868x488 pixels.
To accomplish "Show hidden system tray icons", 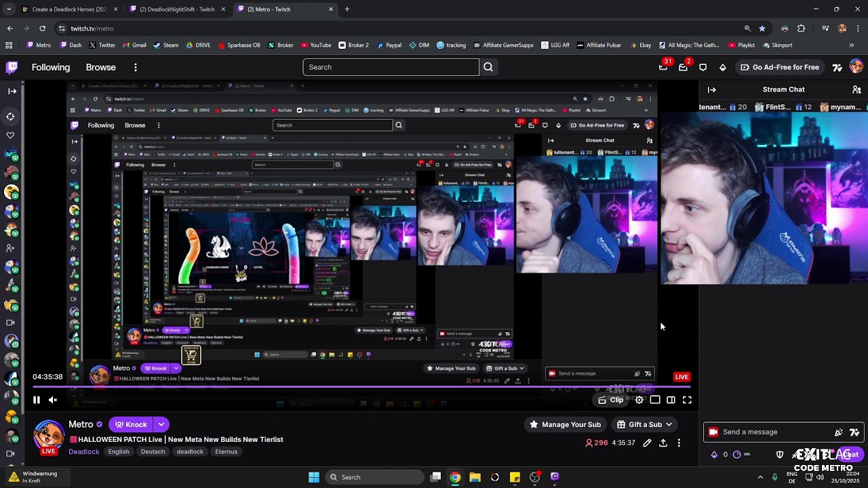I will tap(760, 477).
